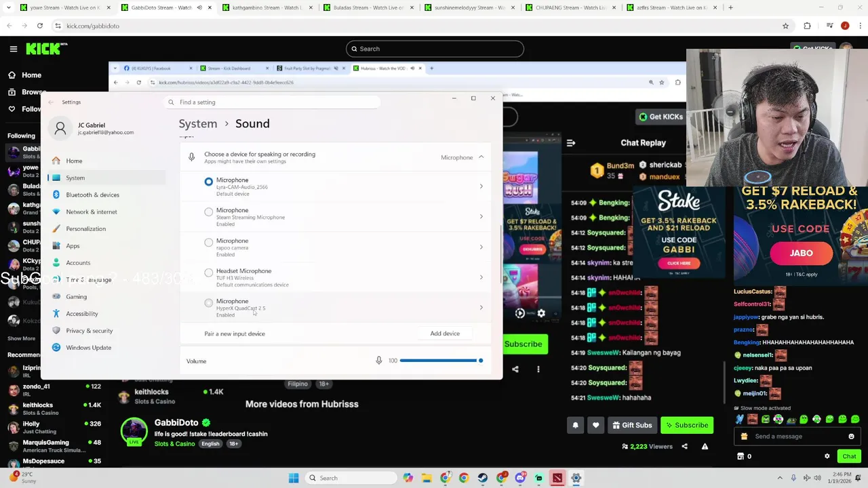
Task: Click the green Subscribe button beside Gift Subs
Action: click(687, 425)
